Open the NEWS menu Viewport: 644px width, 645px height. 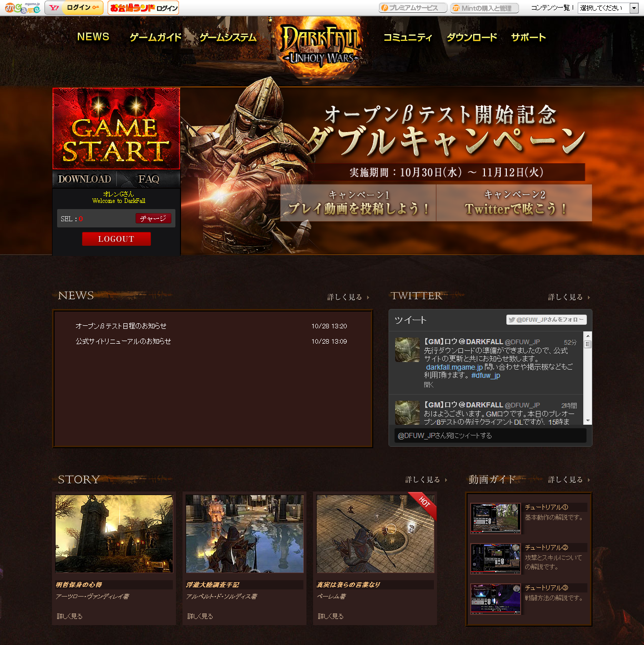[x=93, y=37]
